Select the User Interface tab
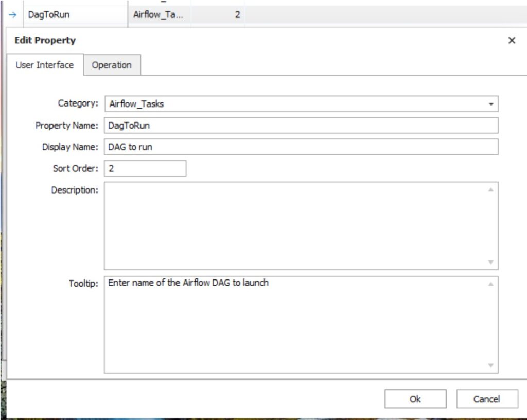This screenshot has width=527, height=420. [x=45, y=65]
